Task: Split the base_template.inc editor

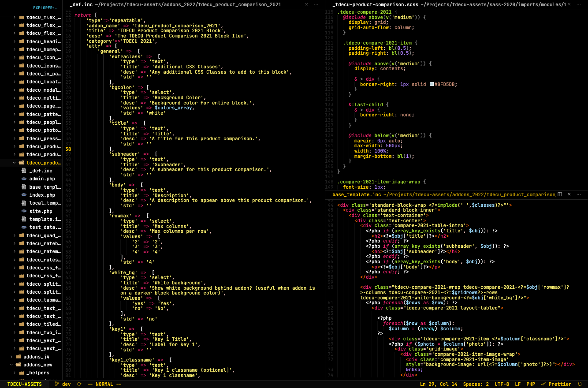Action: click(560, 194)
